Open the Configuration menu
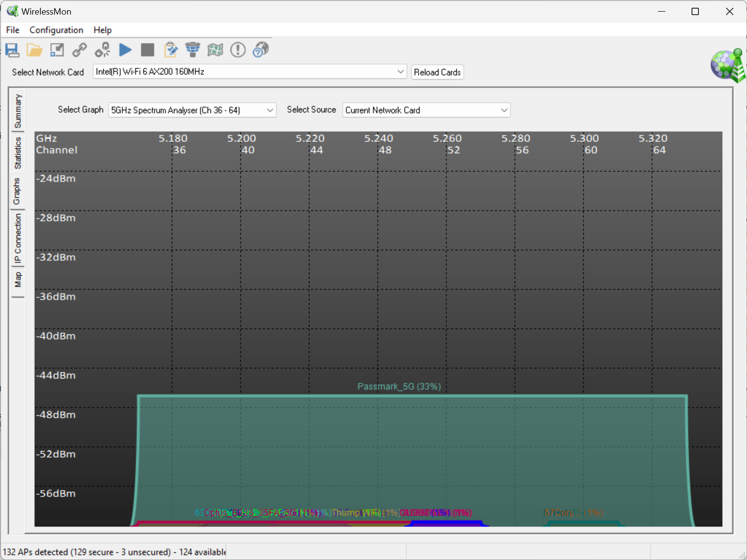The height and width of the screenshot is (560, 747). [56, 30]
